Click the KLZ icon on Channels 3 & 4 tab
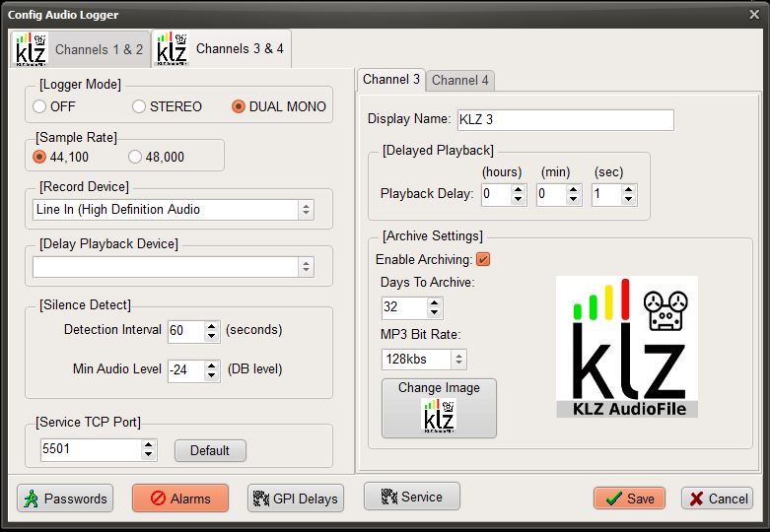770x532 pixels. click(x=173, y=48)
